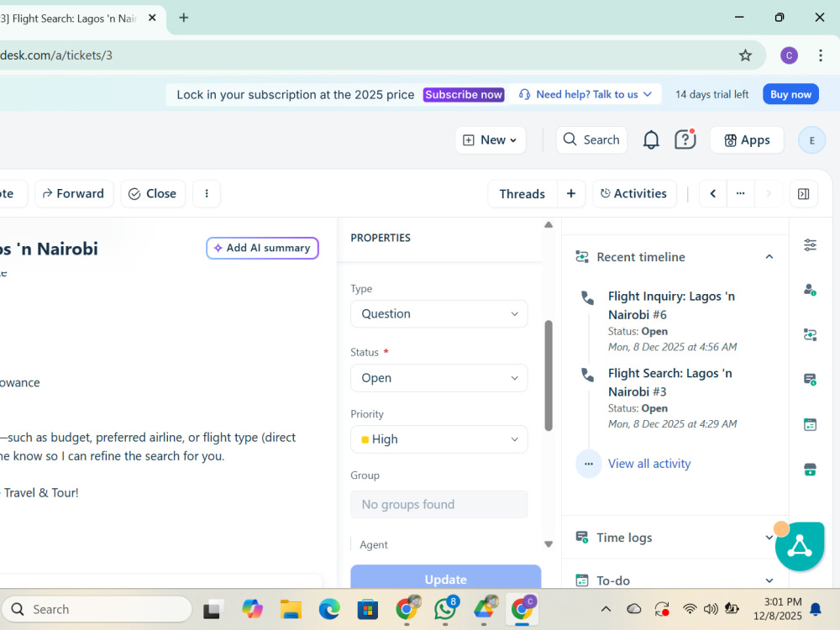The height and width of the screenshot is (630, 840).
Task: Open Chrome three-dot menu
Action: [820, 55]
